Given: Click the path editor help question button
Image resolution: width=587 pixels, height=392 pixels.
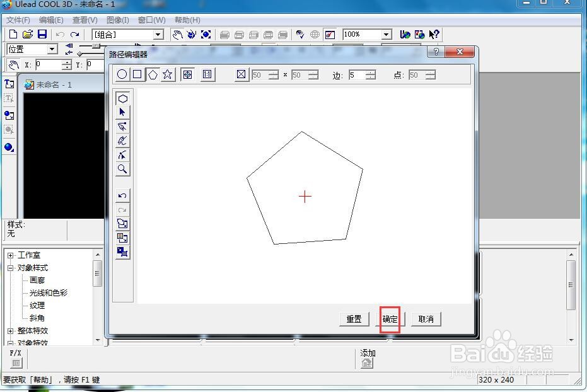Looking at the screenshot, I should (x=436, y=52).
